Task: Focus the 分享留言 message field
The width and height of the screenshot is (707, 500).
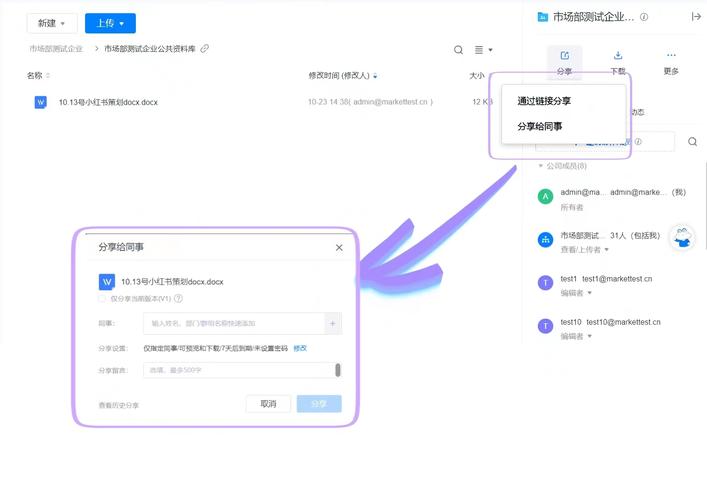Action: [x=239, y=370]
